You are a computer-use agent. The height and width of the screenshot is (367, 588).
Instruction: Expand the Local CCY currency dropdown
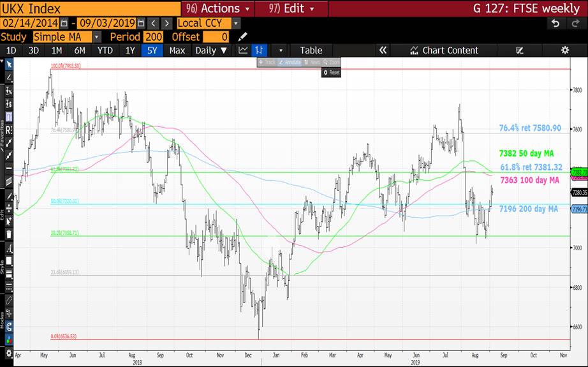coord(236,23)
